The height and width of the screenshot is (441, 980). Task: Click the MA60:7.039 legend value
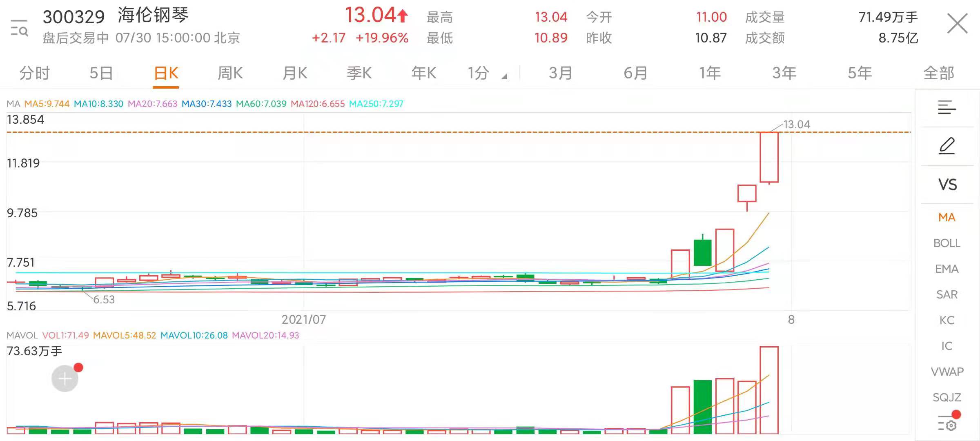pos(261,104)
